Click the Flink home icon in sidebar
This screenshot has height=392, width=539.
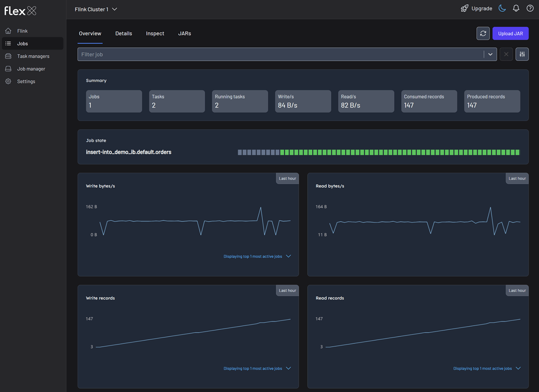[x=8, y=31]
